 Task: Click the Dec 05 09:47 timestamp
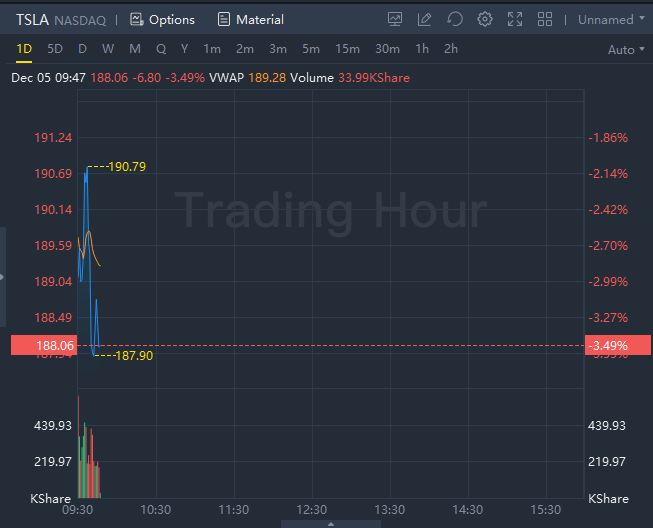click(x=48, y=78)
